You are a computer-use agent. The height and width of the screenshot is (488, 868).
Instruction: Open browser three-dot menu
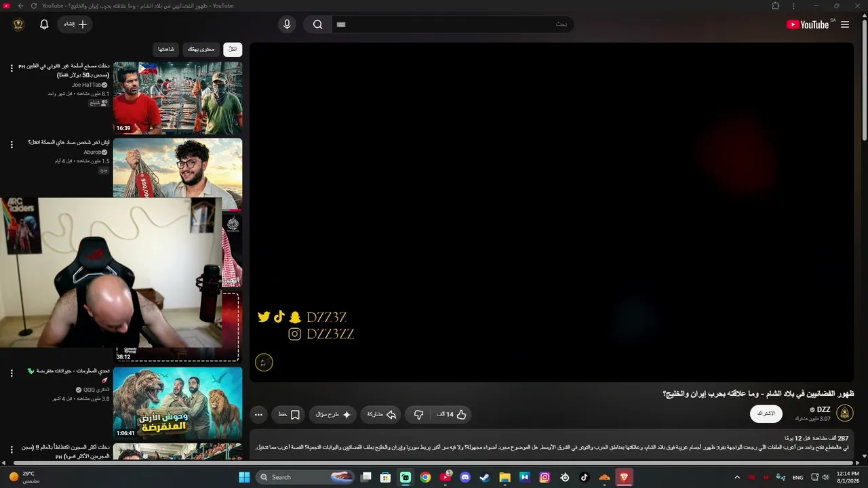click(794, 6)
